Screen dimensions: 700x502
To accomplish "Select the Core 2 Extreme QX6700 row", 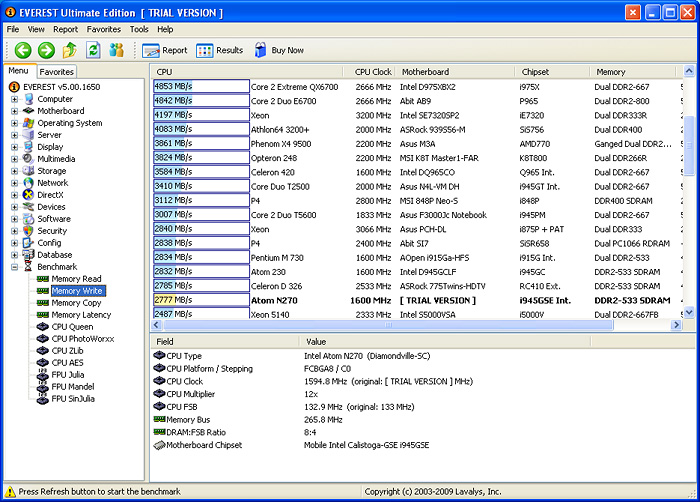I will click(417, 87).
